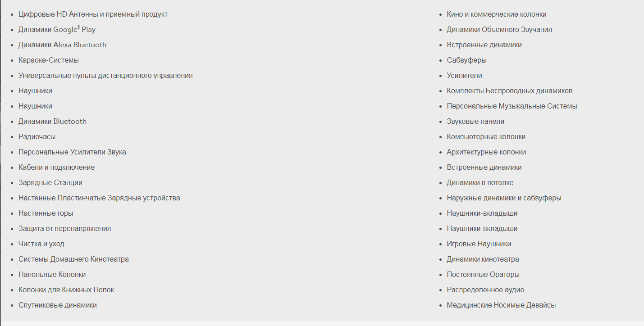
Task: Open Медицинские Носимые Девайсы
Action: (x=501, y=305)
